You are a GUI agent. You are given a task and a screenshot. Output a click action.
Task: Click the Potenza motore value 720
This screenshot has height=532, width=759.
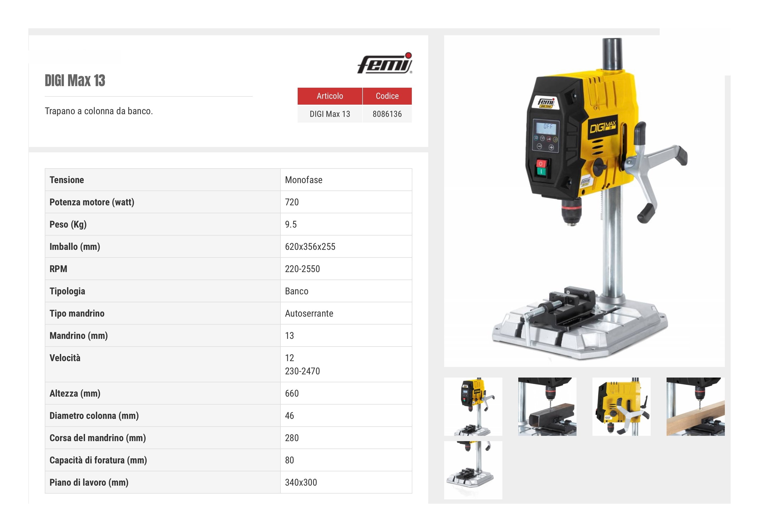(x=292, y=202)
